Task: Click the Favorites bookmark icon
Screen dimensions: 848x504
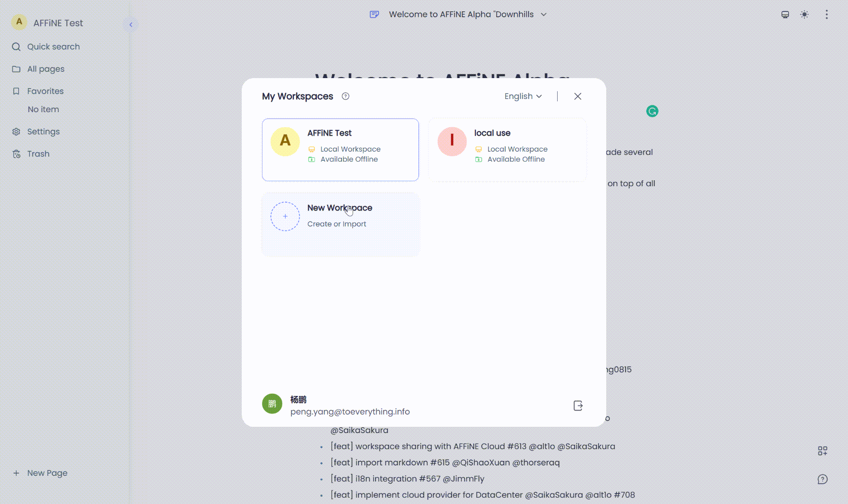Action: (16, 91)
